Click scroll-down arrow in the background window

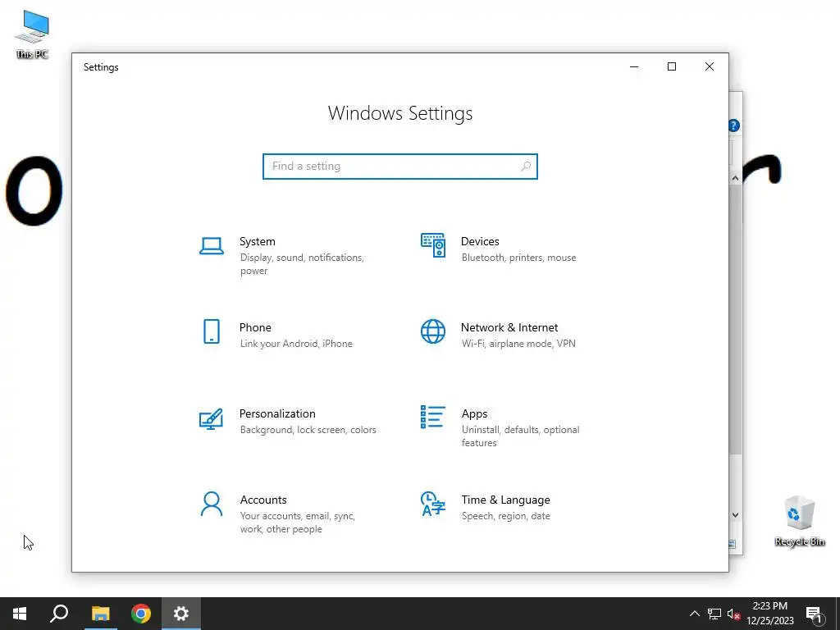coord(736,515)
